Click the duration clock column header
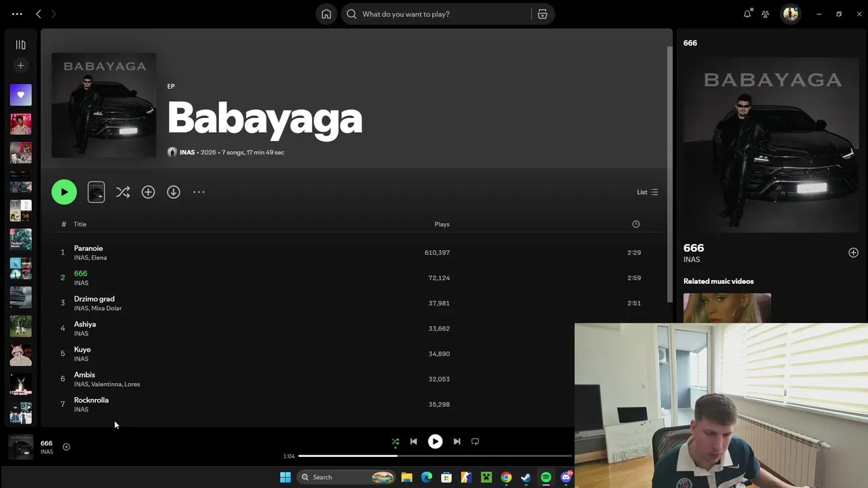Screen dimensions: 868x488 pyautogui.click(x=636, y=224)
